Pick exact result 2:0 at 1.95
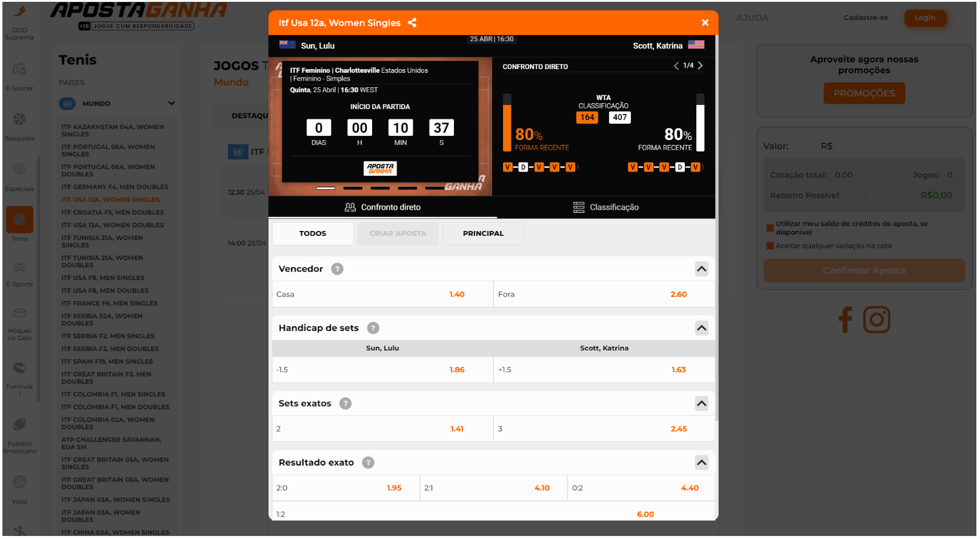Screen dimensions: 980x539 coord(345,488)
